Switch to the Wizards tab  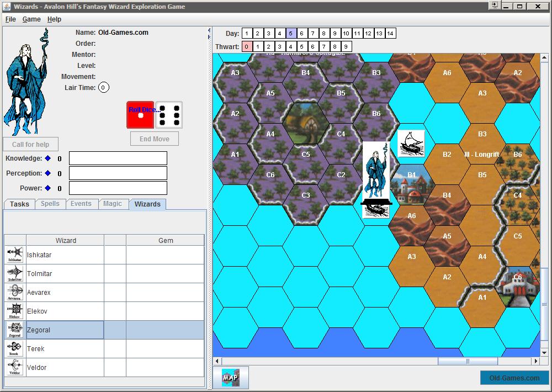147,204
